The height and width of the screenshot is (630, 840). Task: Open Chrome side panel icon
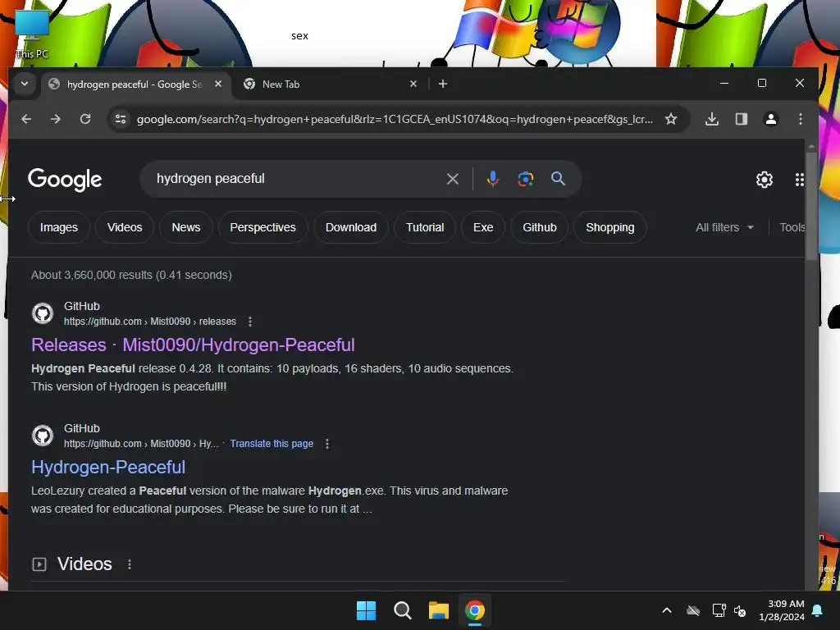742,119
